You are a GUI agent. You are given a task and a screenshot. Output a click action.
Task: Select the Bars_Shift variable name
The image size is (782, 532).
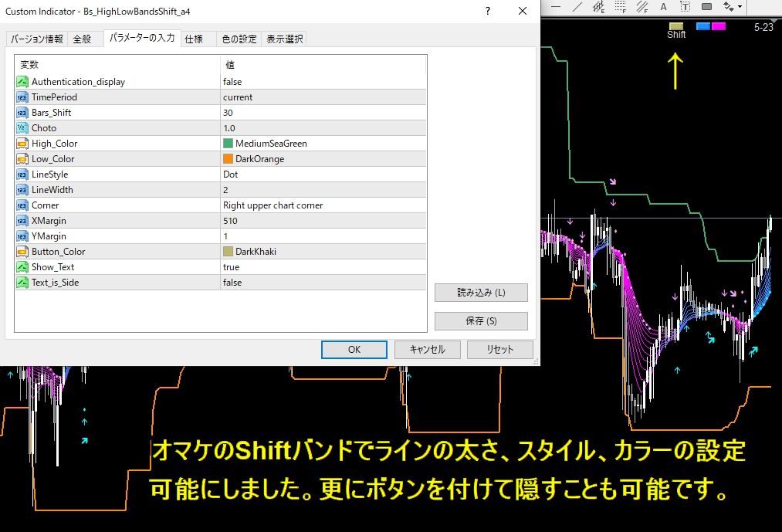pyautogui.click(x=52, y=112)
